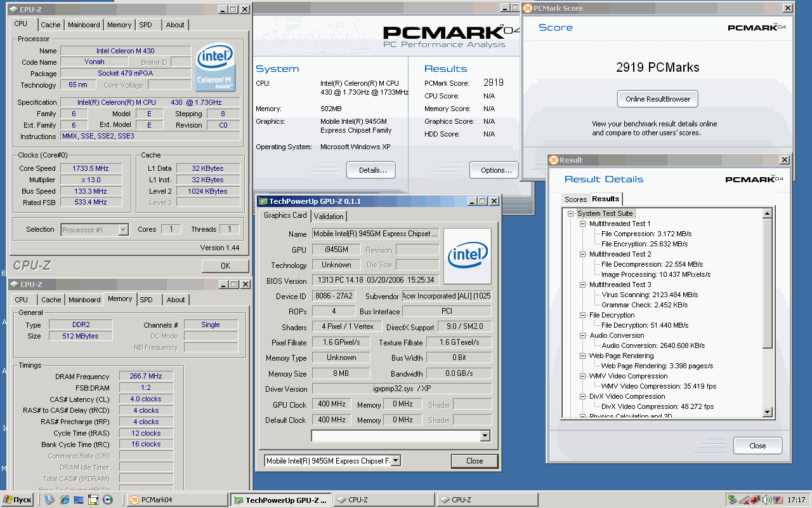Click the PCMark Score window title icon
The width and height of the screenshot is (812, 508).
pos(527,8)
